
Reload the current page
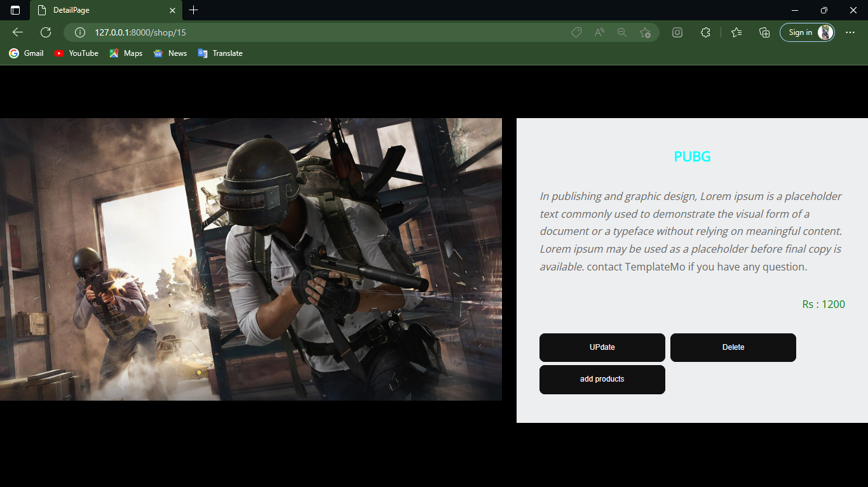(44, 32)
